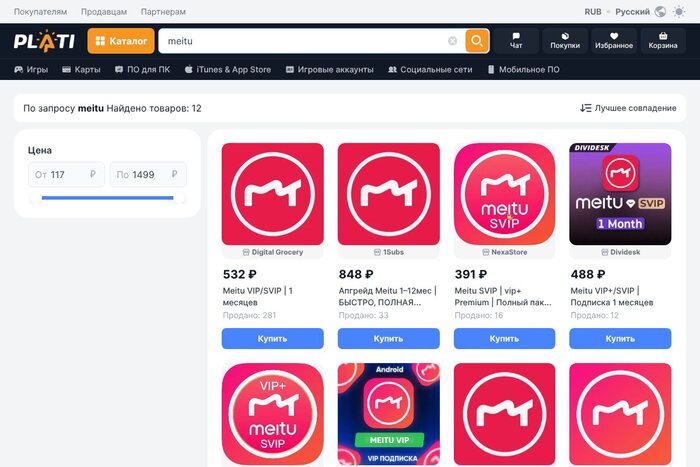Open the Лучшее совпадение sort dropdown
The height and width of the screenshot is (467, 700).
point(628,108)
